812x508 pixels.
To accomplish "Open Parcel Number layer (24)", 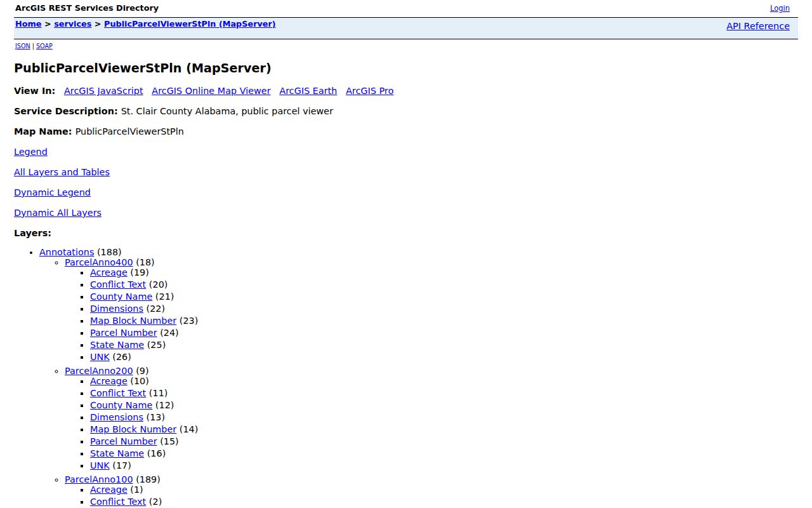I will [123, 333].
